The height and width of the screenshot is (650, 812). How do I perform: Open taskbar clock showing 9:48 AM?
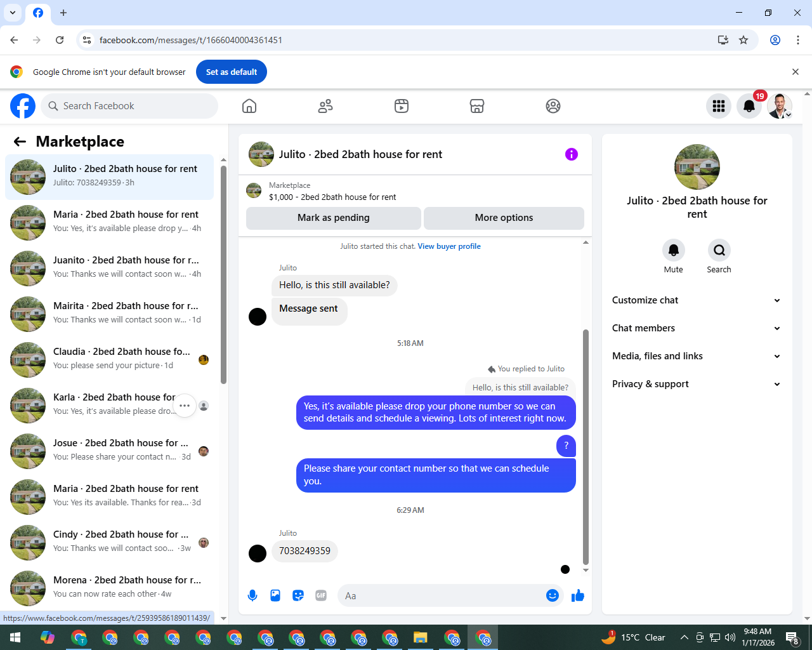tap(758, 637)
